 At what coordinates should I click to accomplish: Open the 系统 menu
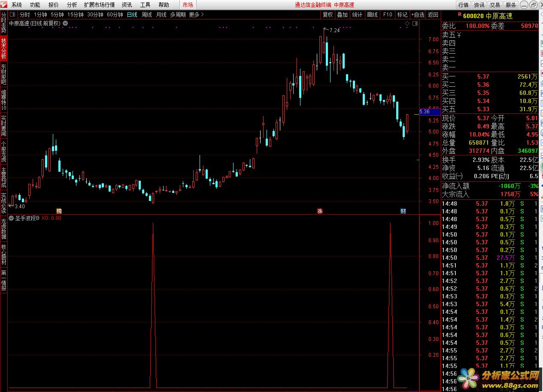click(x=17, y=5)
